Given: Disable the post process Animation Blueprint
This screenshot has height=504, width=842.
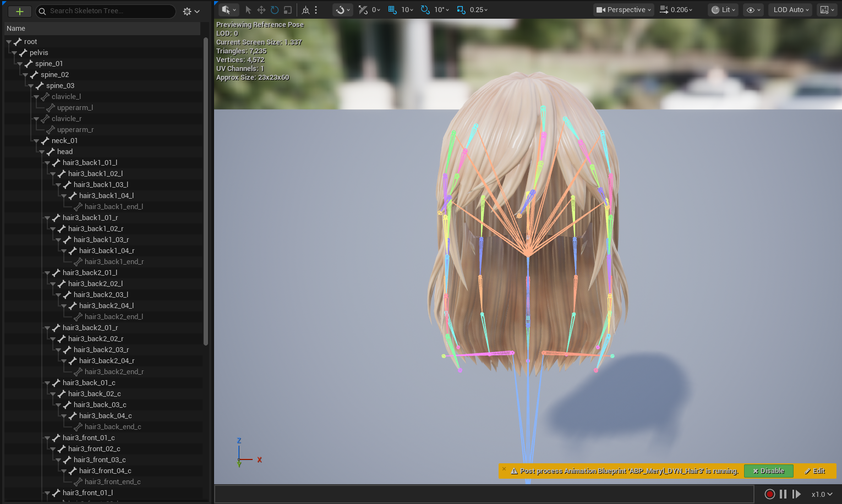Looking at the screenshot, I should coord(768,471).
